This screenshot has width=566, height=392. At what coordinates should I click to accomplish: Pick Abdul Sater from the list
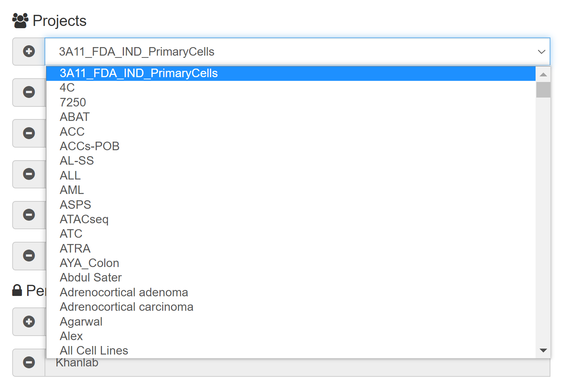coord(91,277)
